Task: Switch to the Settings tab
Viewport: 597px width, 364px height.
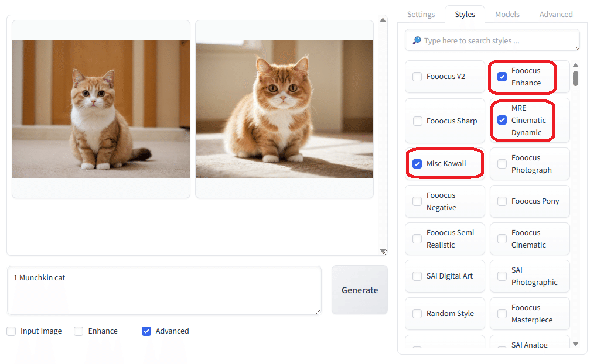Action: [421, 15]
